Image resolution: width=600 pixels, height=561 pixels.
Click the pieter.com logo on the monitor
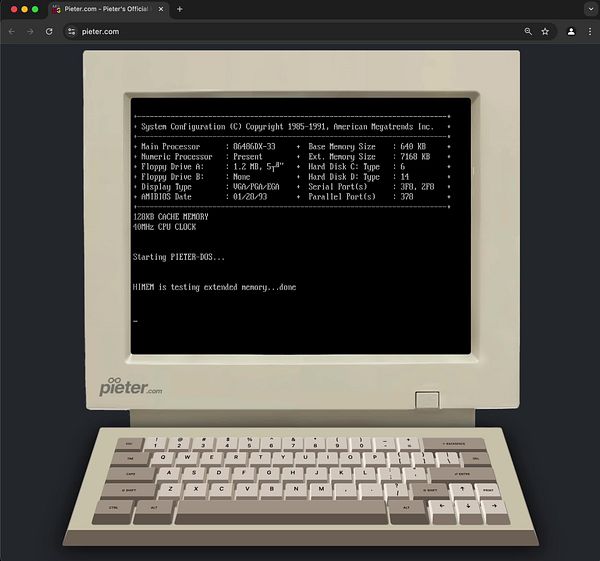coord(130,387)
